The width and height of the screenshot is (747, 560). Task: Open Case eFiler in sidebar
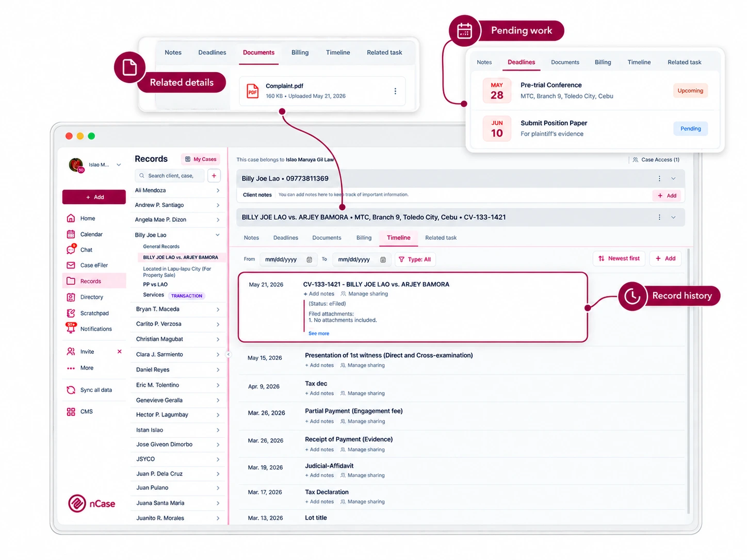click(x=93, y=266)
